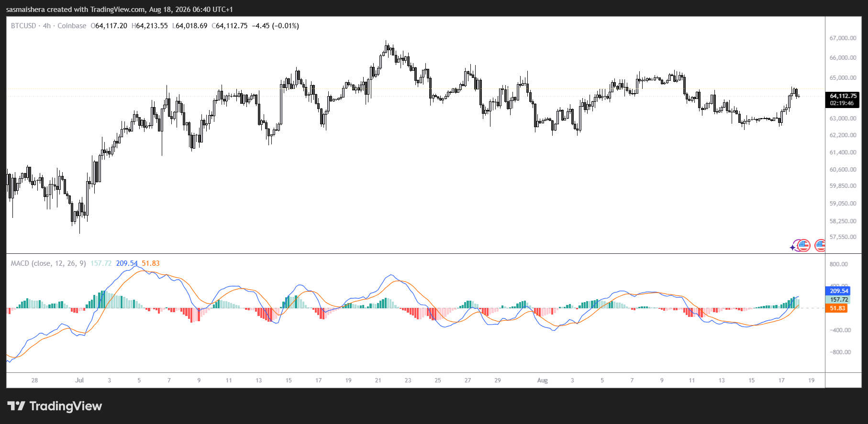Open the US economic event flag icon
Screen dimensions: 868x424
(x=804, y=246)
